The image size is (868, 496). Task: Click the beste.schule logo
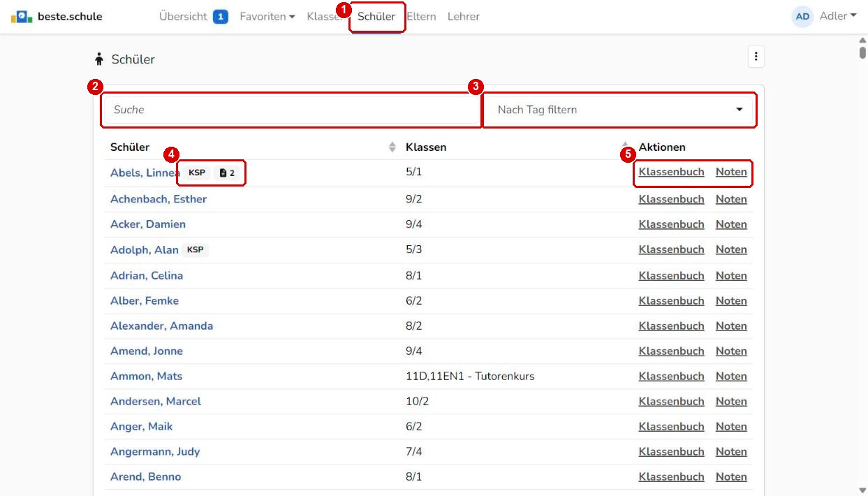pyautogui.click(x=57, y=16)
